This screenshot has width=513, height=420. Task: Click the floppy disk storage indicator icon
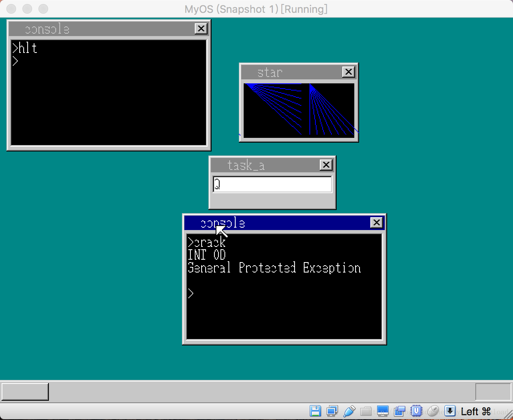[x=315, y=411]
